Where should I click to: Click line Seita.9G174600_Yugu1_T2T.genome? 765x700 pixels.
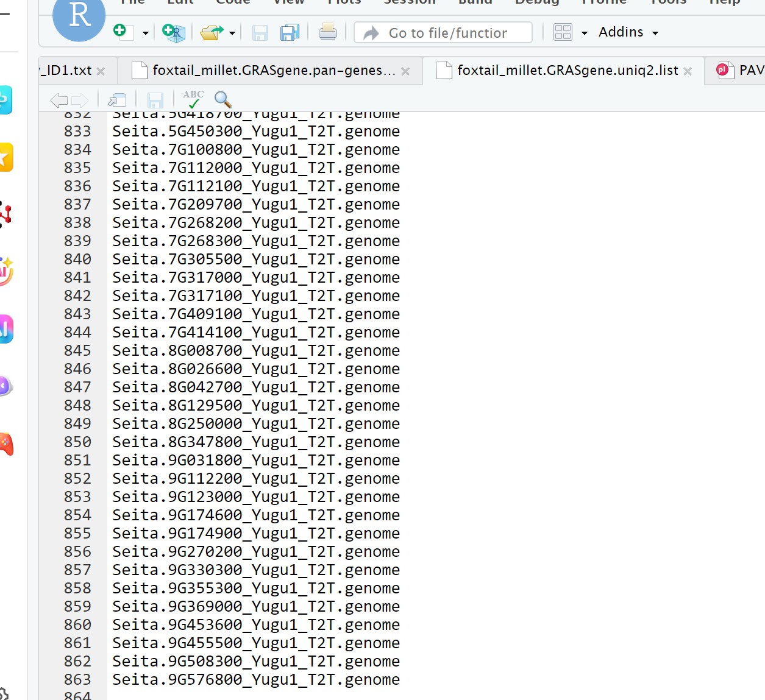pyautogui.click(x=256, y=515)
